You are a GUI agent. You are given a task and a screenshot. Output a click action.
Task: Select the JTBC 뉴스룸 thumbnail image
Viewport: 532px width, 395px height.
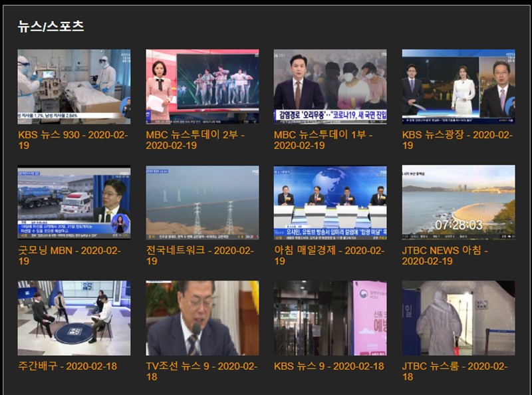458,318
